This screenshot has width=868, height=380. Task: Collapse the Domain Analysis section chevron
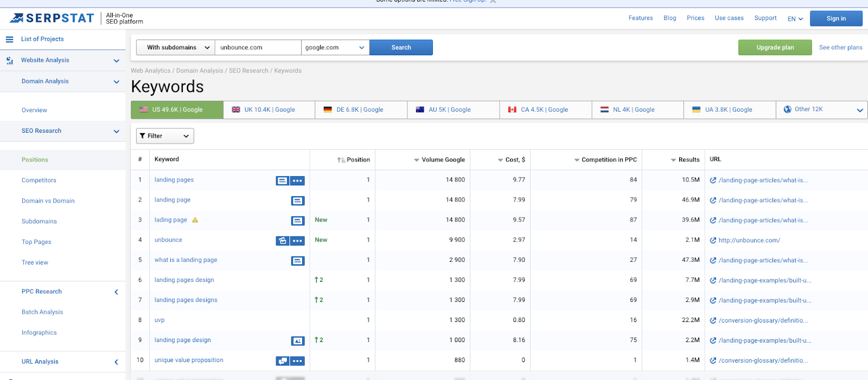pos(116,82)
